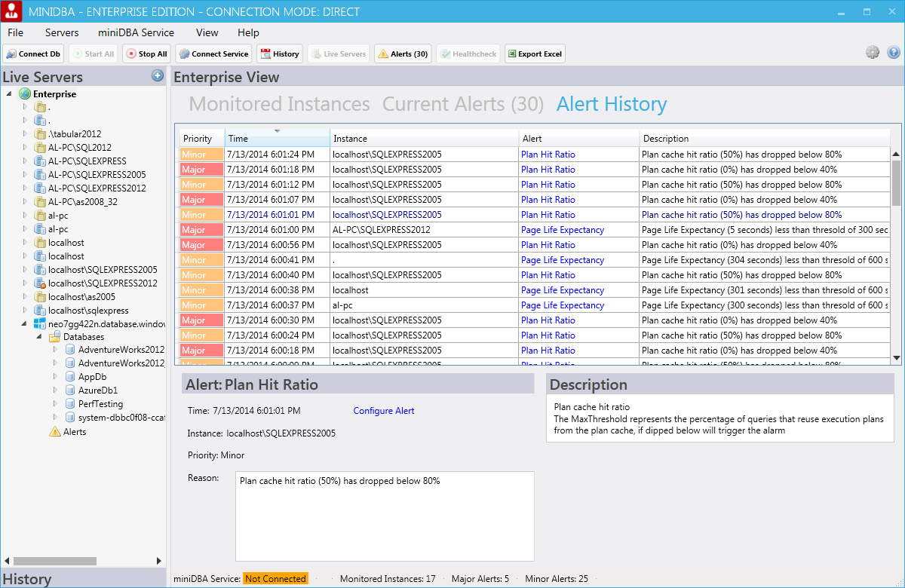Open the Servers menu
This screenshot has height=588, width=905.
tap(62, 32)
